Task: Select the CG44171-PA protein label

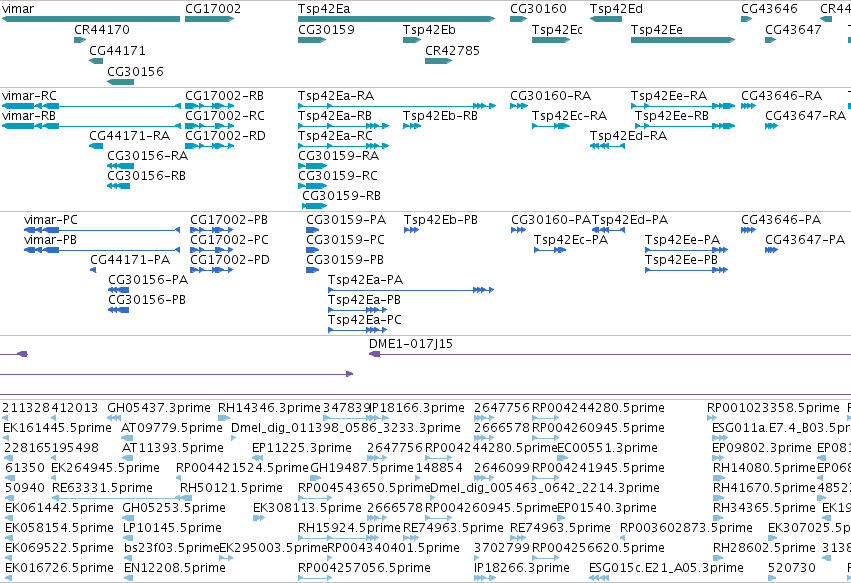Action: tap(130, 260)
